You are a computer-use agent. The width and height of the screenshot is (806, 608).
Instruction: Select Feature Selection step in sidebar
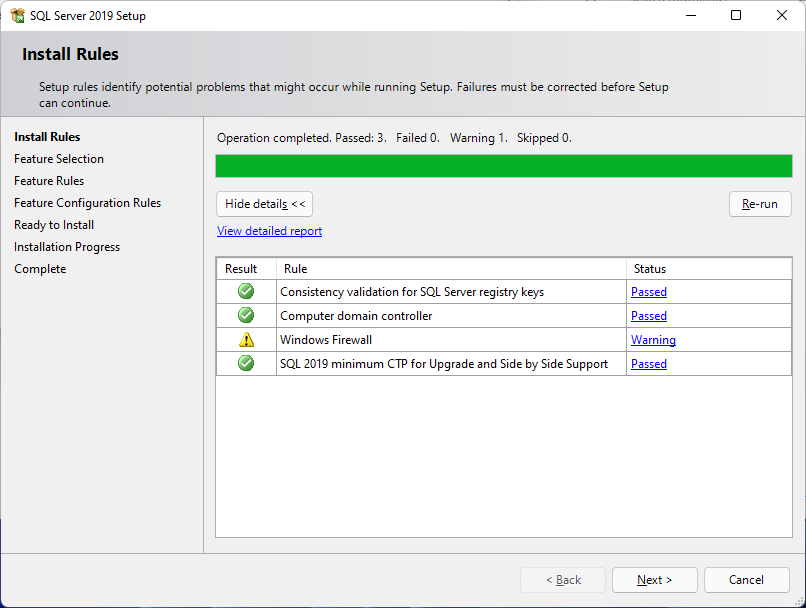click(59, 159)
